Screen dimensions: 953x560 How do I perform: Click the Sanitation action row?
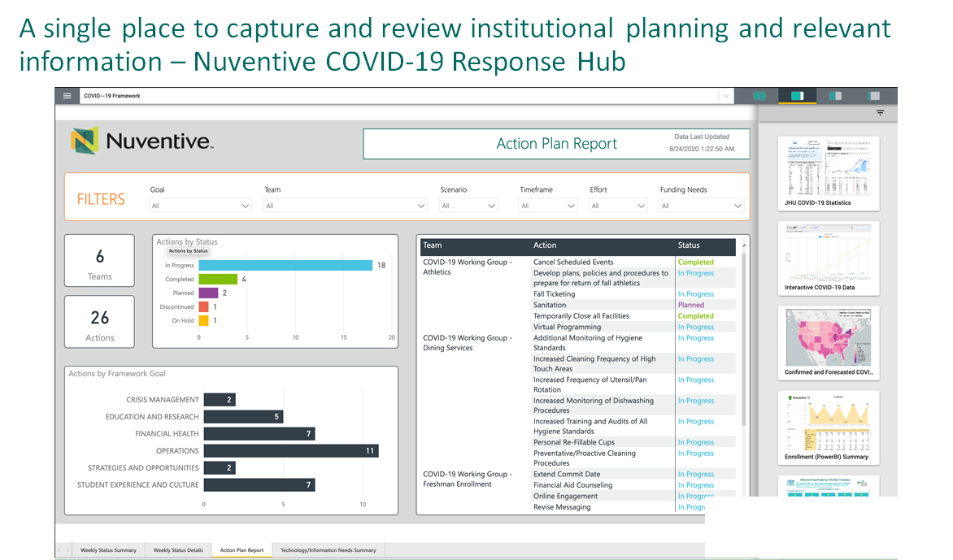tap(550, 305)
